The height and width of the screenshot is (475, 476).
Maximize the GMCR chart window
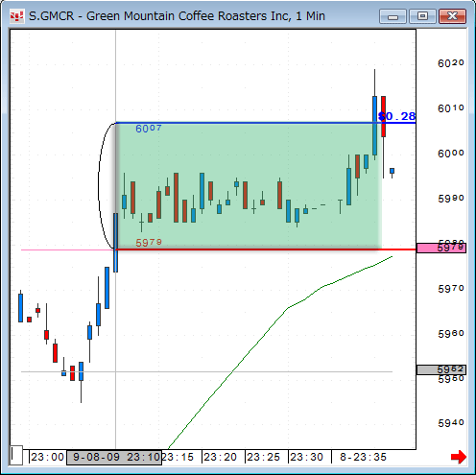(422, 16)
